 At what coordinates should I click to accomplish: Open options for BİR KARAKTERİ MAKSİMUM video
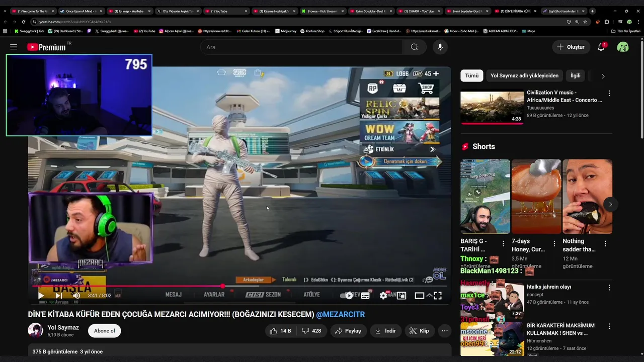click(x=609, y=326)
